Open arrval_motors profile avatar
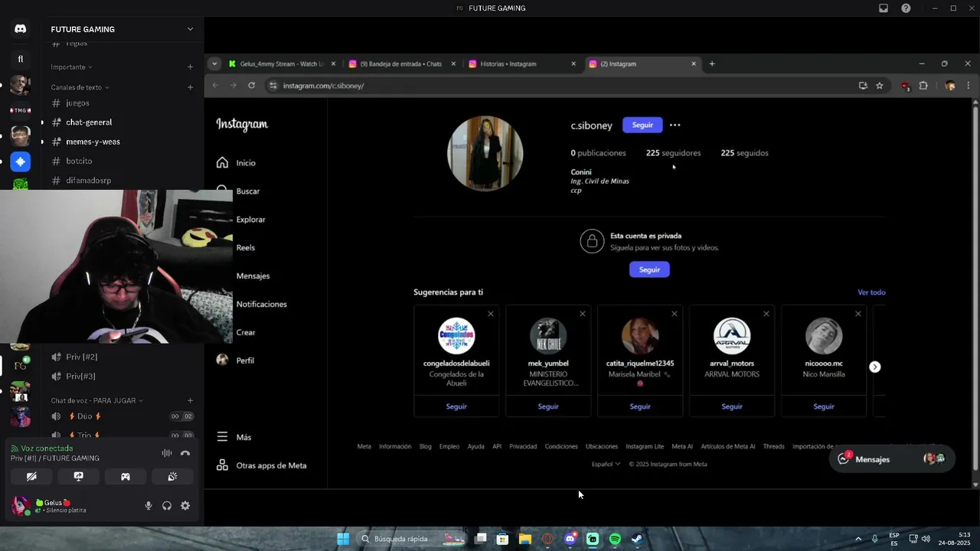The height and width of the screenshot is (551, 980). [732, 336]
